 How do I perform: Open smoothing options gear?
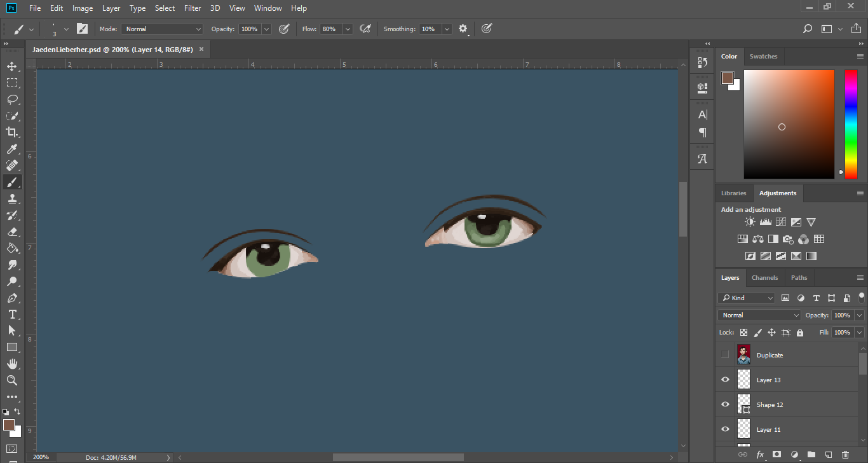pos(463,29)
